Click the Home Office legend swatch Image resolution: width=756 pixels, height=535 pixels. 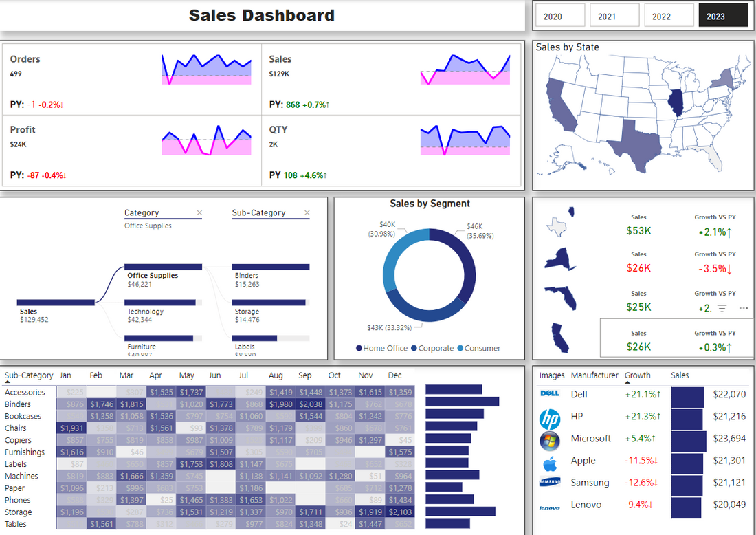coord(359,349)
